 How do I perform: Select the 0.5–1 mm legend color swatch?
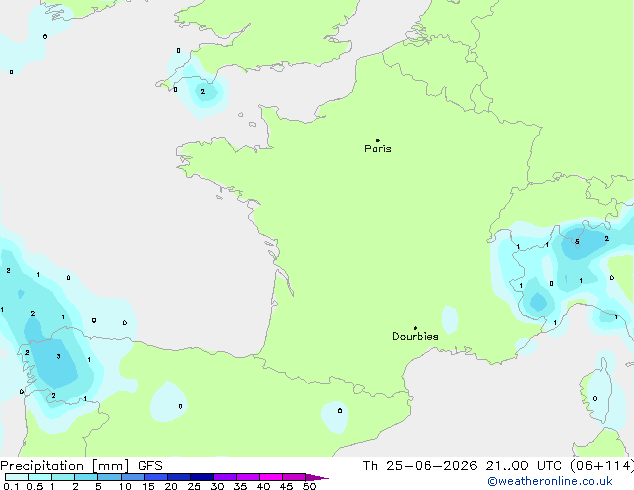[40, 477]
